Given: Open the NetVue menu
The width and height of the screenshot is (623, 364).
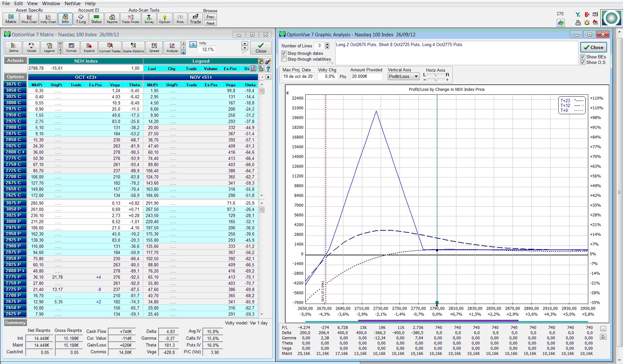Looking at the screenshot, I should [73, 4].
